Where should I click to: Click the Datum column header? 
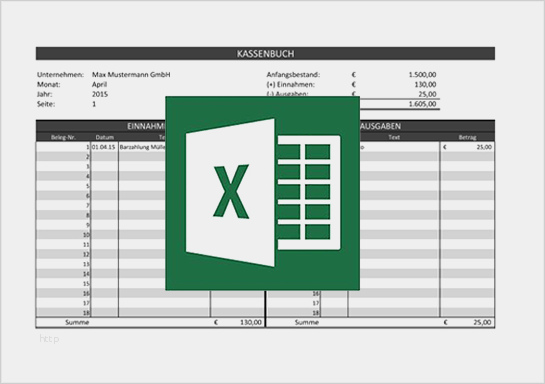(x=105, y=137)
